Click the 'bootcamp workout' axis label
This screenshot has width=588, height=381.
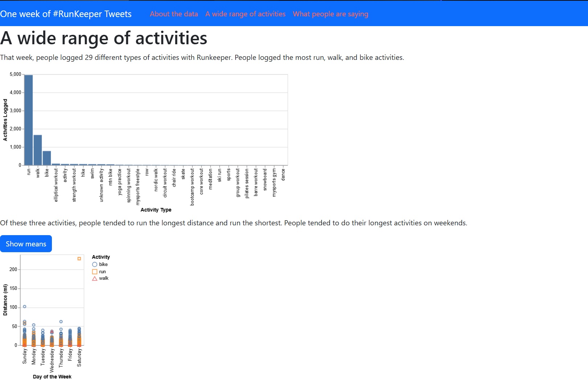click(x=192, y=187)
